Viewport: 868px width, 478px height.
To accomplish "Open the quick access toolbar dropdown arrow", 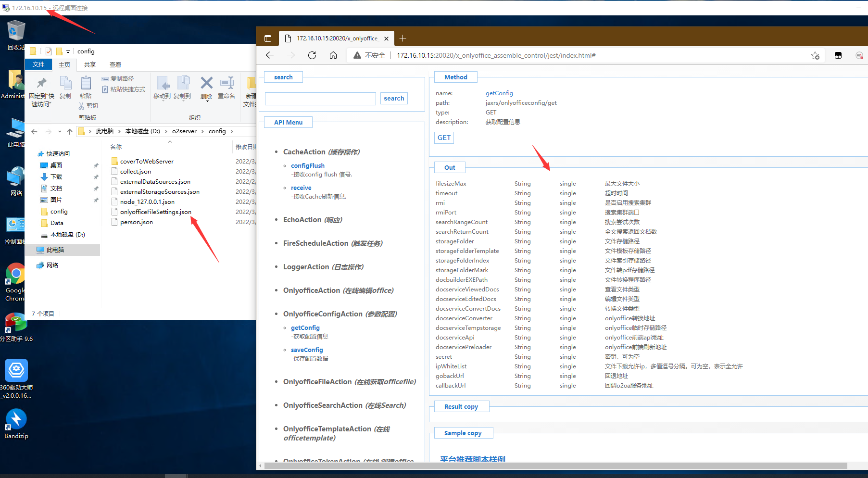I will [x=68, y=51].
